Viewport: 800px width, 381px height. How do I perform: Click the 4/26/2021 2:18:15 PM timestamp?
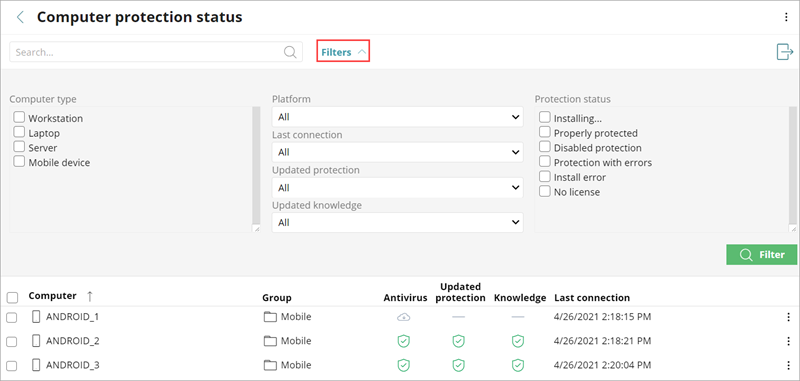click(603, 317)
